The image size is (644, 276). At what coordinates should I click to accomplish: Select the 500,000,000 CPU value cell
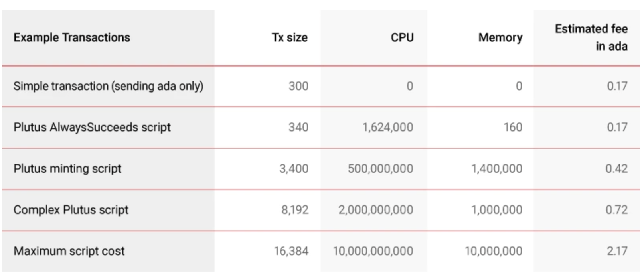[x=380, y=168]
